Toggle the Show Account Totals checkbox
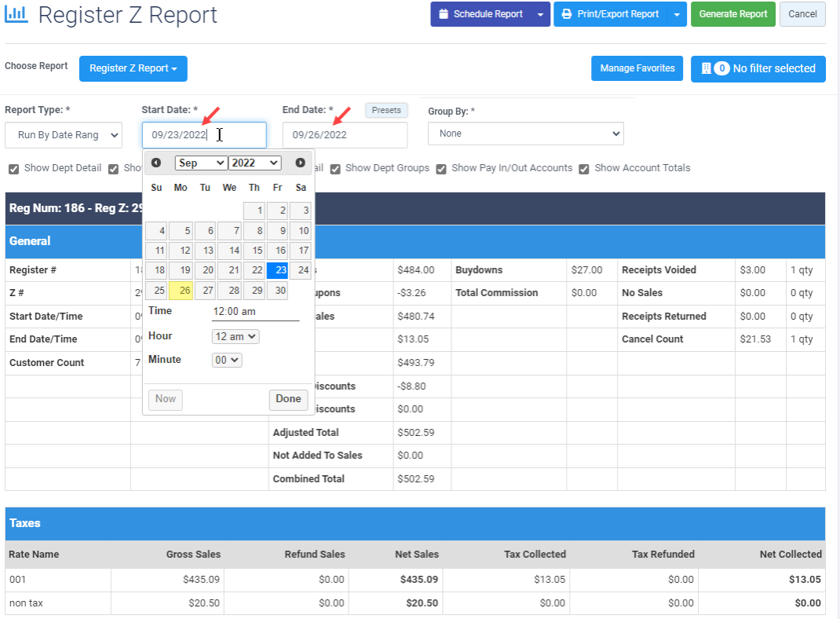Screen dimensions: 840x619 tap(584, 169)
